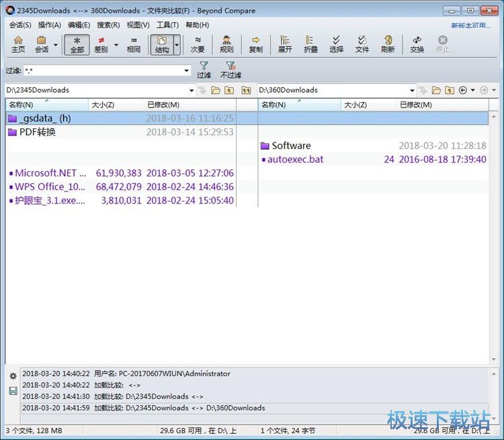Collapse folders using 折叠 icon
The image size is (504, 440).
pos(310,44)
